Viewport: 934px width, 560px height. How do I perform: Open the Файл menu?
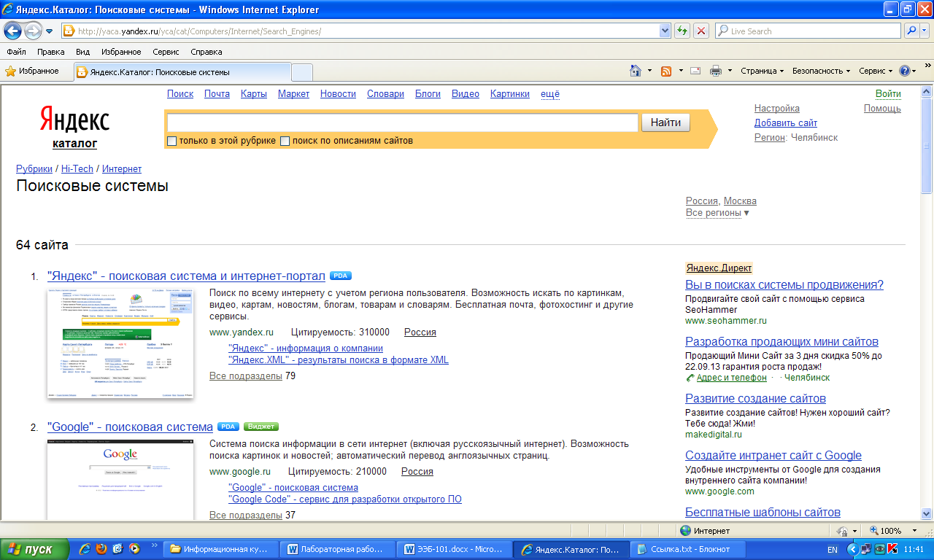pos(16,52)
